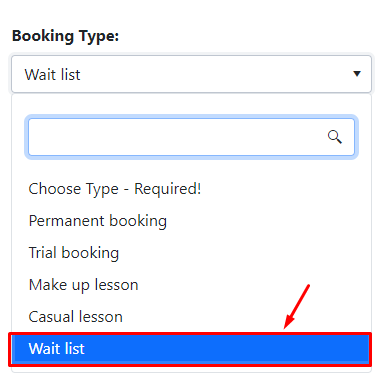Reset the selection to Choose Type - Required!

coord(191,189)
